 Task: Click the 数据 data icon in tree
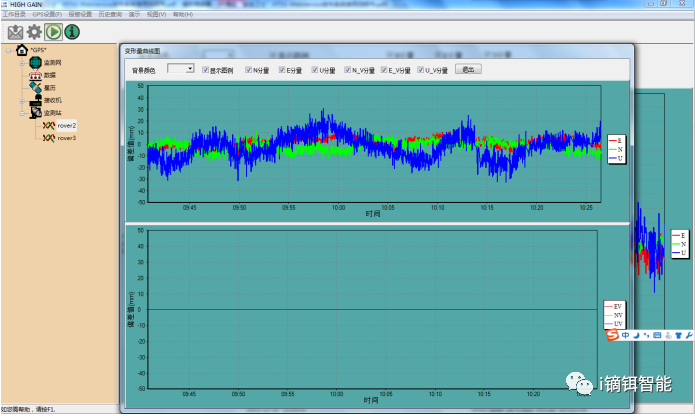pyautogui.click(x=37, y=75)
